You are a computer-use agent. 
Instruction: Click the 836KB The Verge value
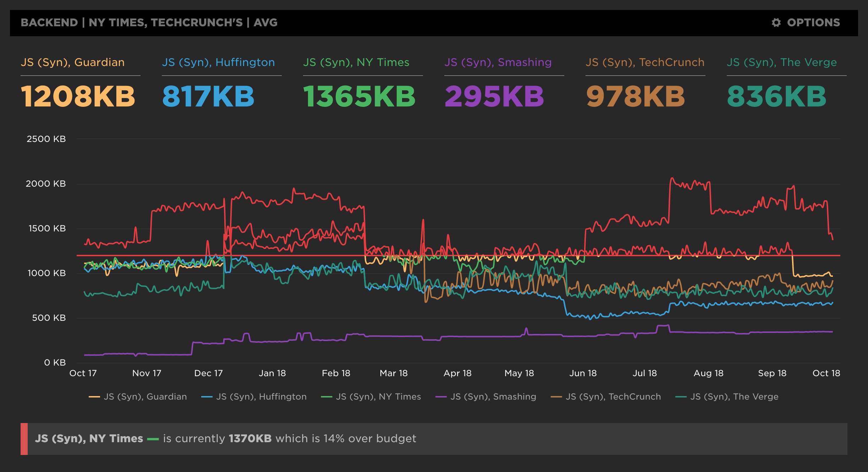tap(776, 97)
